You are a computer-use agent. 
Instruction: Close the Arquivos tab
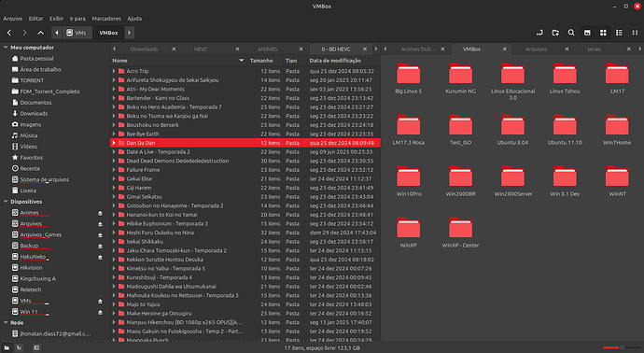[567, 49]
